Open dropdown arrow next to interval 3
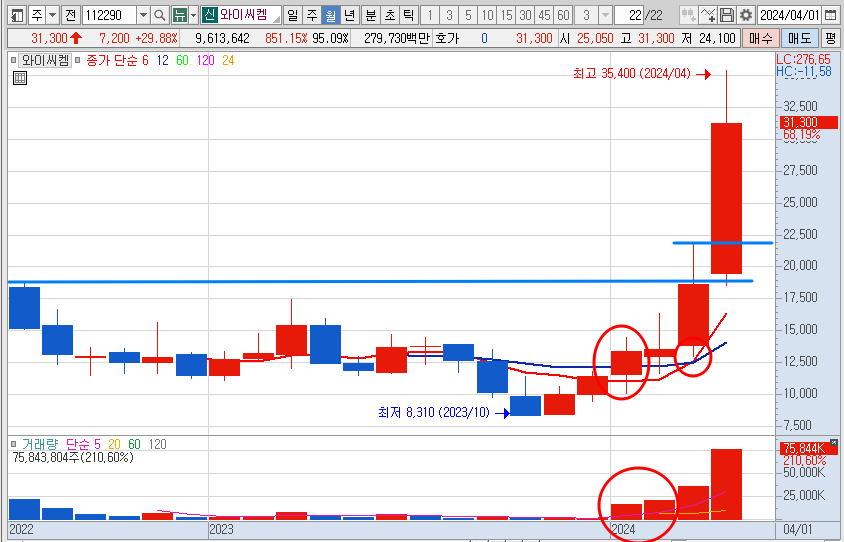 click(606, 15)
